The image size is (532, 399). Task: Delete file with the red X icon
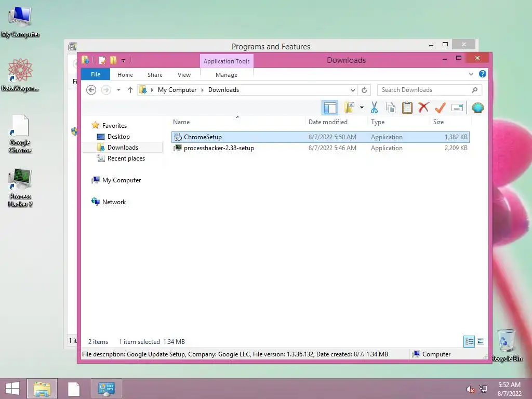423,108
